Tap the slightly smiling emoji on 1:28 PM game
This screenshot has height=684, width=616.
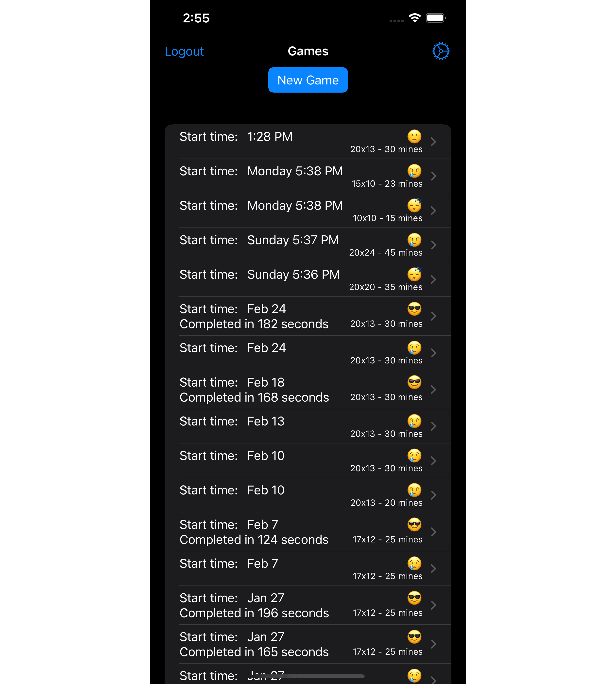(414, 135)
